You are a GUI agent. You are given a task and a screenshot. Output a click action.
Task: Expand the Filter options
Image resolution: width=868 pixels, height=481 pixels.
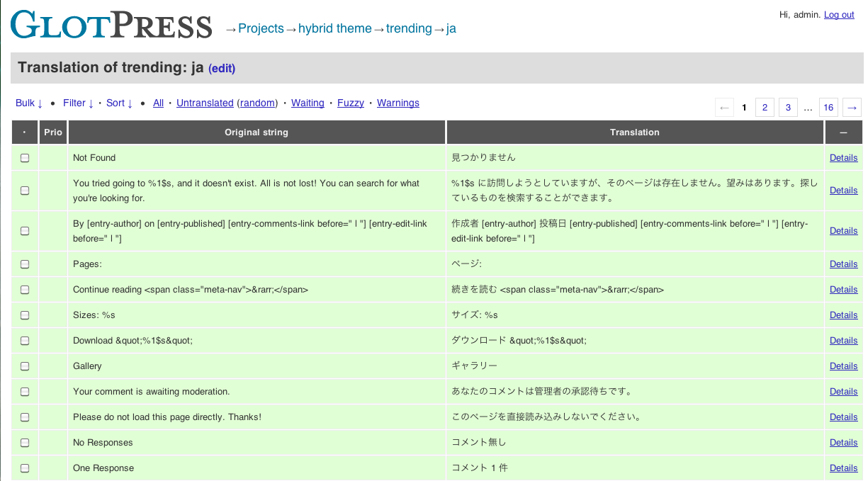(x=79, y=103)
